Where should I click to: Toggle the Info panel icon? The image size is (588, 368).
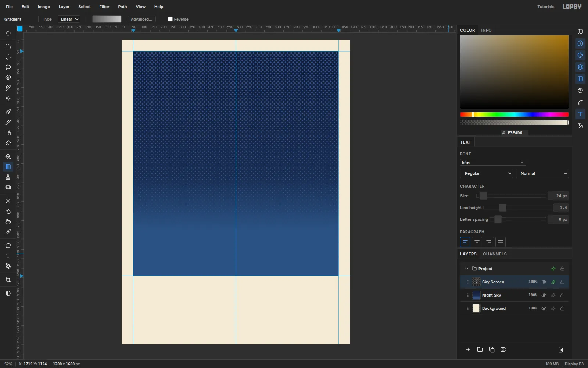[x=580, y=43]
